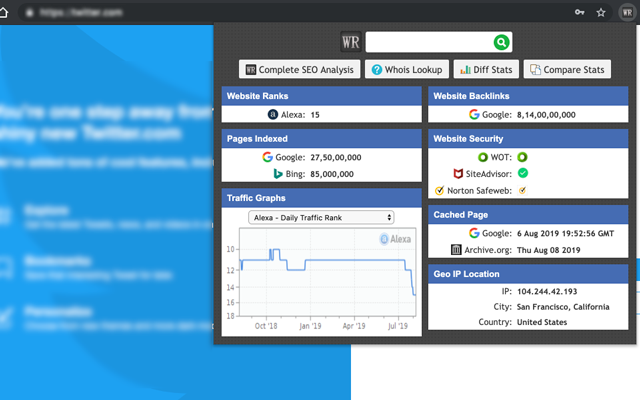This screenshot has height=400, width=640.
Task: Click the IP address 104.244.42.193
Action: [x=547, y=291]
